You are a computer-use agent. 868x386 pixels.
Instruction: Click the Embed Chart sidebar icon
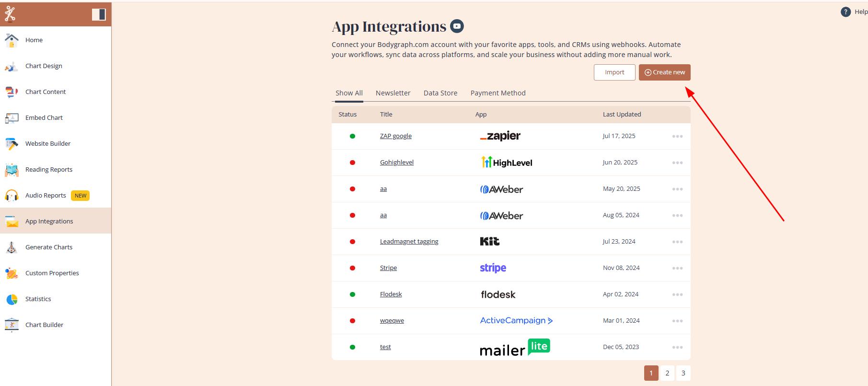tap(12, 118)
